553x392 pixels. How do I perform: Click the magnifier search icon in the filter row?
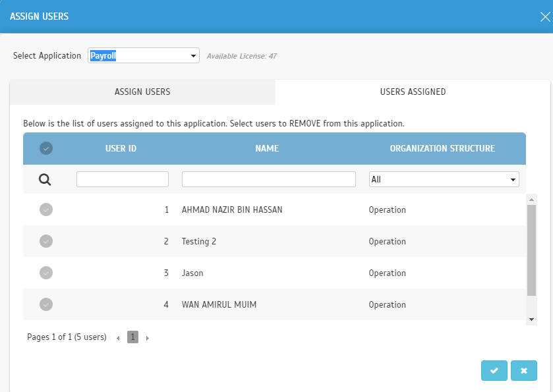45,180
